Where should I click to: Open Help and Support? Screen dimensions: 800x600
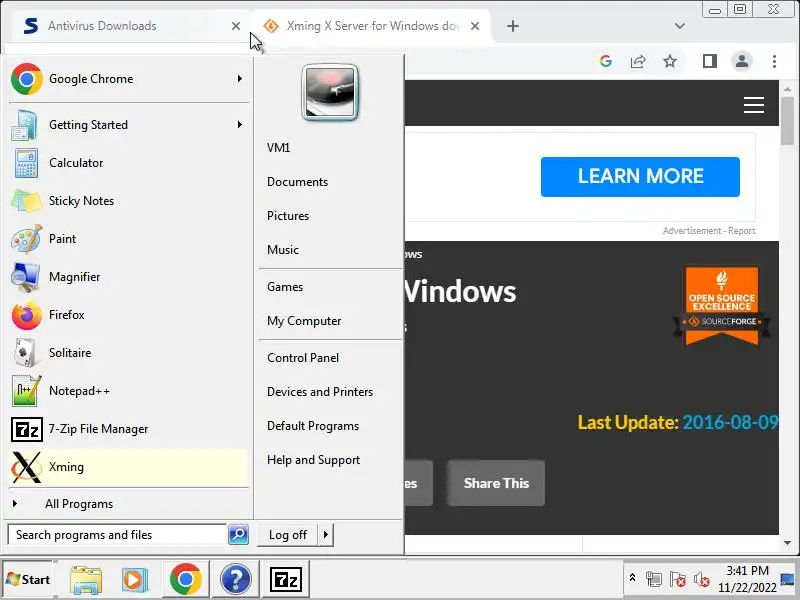click(314, 460)
